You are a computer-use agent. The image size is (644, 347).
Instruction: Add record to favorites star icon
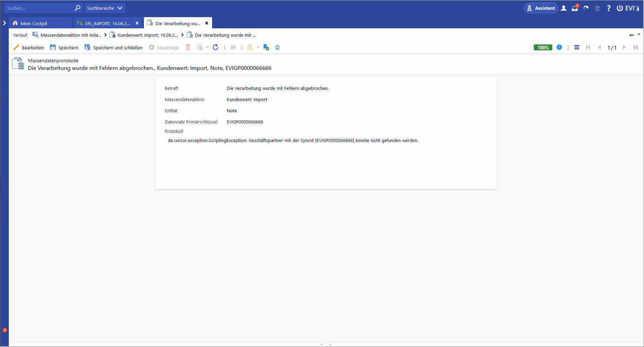click(x=277, y=47)
